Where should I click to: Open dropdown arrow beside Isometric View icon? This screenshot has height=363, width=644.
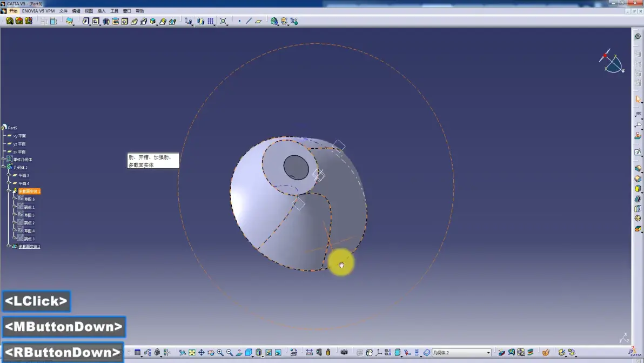pyautogui.click(x=253, y=355)
